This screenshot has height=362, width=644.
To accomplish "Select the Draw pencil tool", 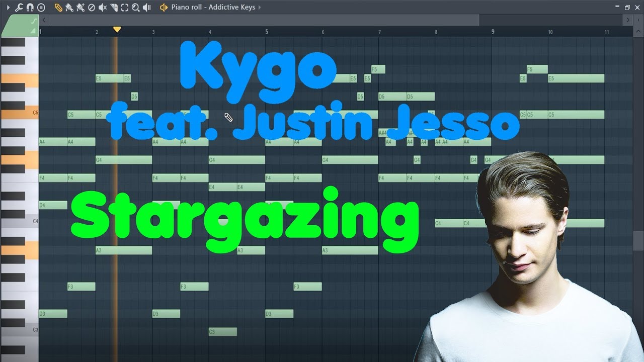I will (58, 8).
